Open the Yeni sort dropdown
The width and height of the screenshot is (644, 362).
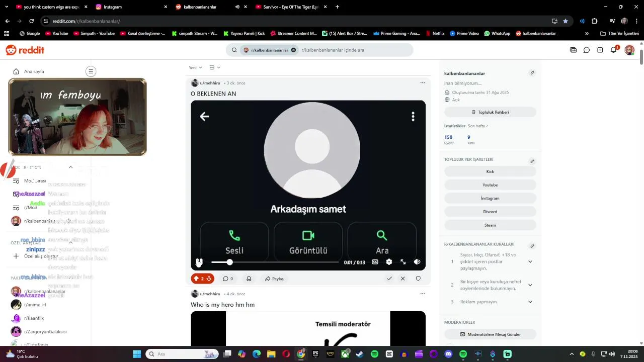195,67
